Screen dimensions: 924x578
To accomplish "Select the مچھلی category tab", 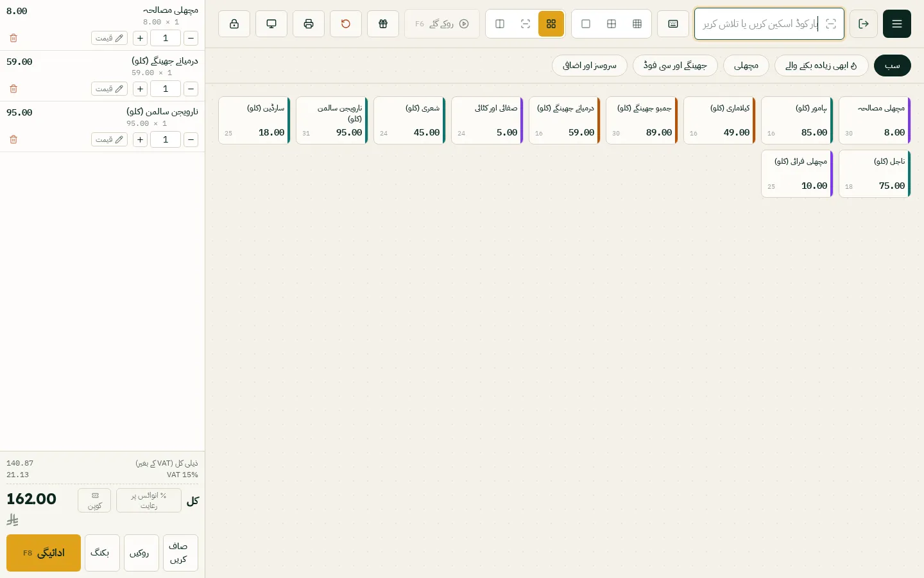I will pos(746,66).
